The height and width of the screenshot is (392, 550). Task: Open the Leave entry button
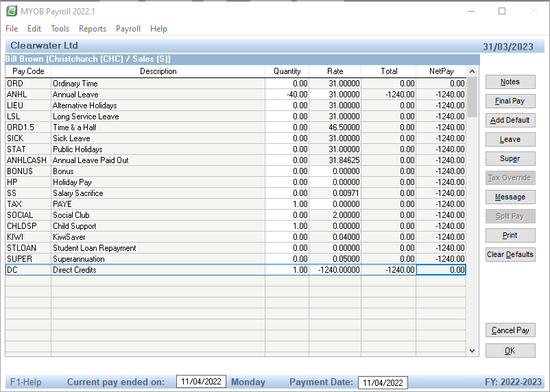[510, 139]
